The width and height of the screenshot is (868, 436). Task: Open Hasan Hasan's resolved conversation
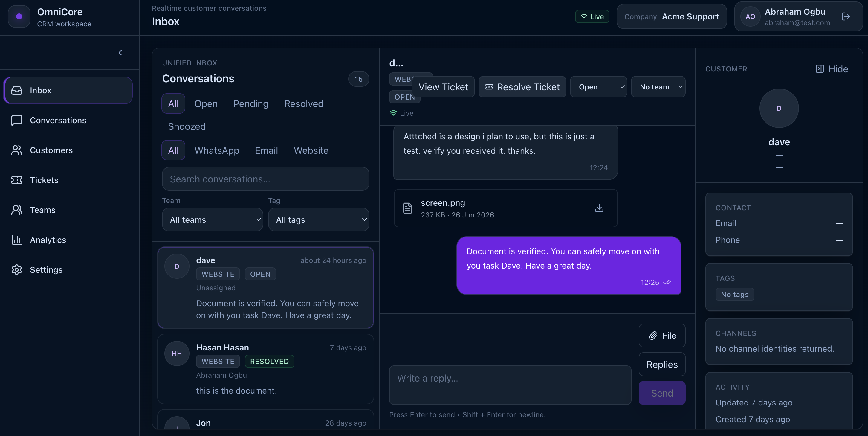point(265,369)
